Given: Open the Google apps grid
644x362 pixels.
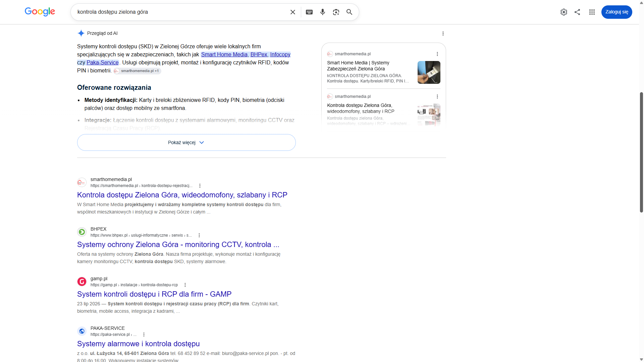Looking at the screenshot, I should pos(592,12).
